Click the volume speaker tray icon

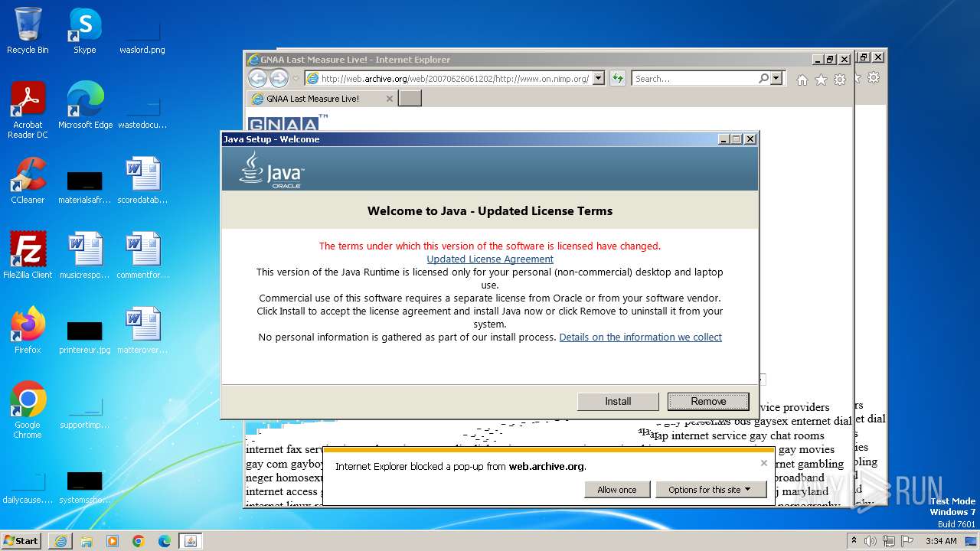click(x=871, y=541)
